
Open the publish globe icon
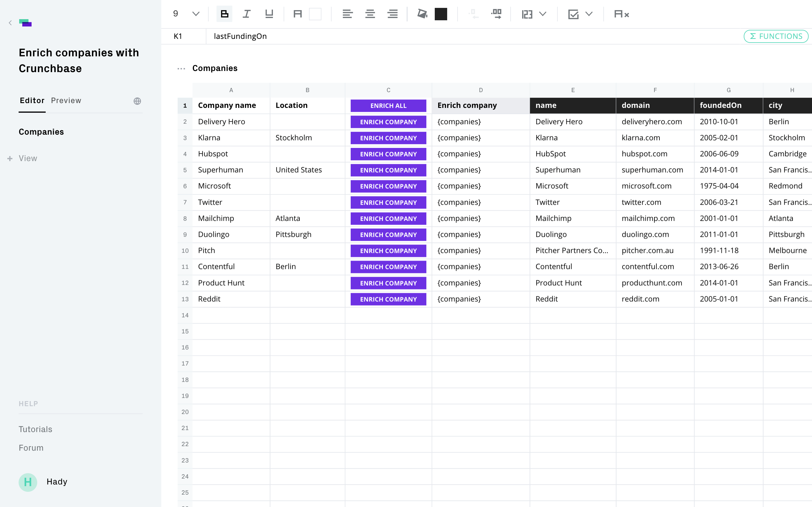pyautogui.click(x=137, y=101)
